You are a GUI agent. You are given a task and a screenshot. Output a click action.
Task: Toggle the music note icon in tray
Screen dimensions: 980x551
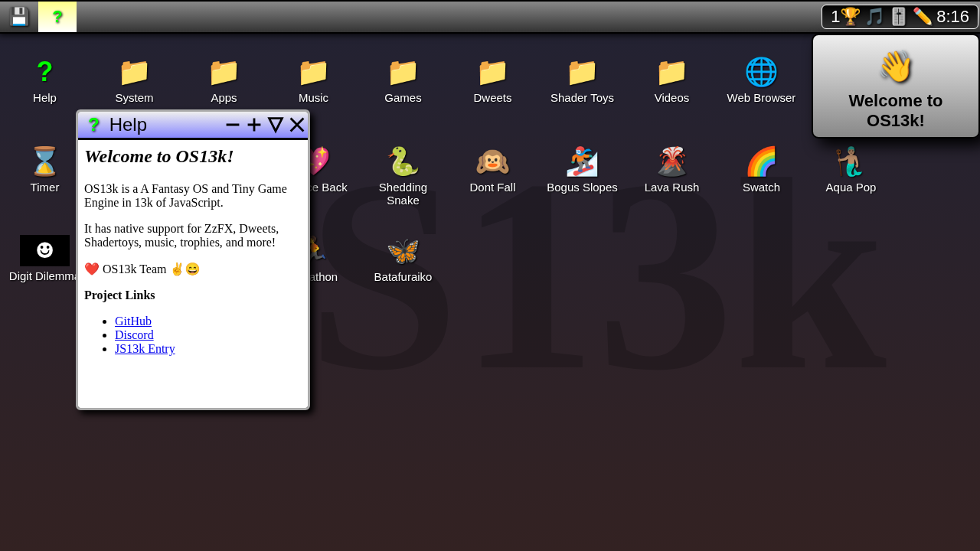tap(874, 17)
